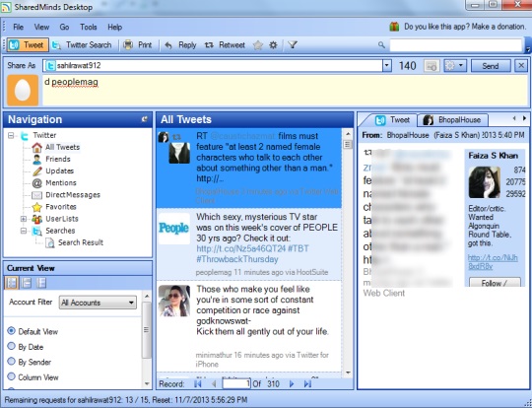532x408 pixels.
Task: Select Friends in the navigation tree
Action: pyautogui.click(x=58, y=159)
